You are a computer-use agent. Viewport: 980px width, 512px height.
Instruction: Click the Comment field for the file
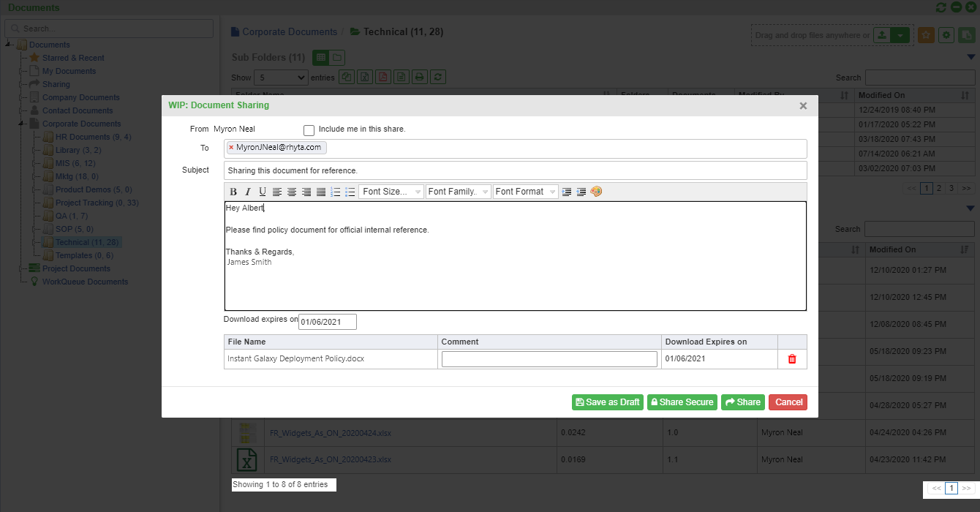549,359
